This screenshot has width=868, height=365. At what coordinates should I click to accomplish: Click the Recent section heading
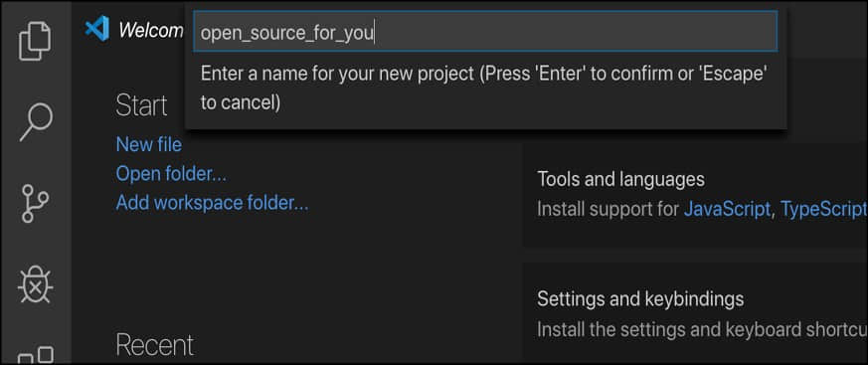pos(155,345)
